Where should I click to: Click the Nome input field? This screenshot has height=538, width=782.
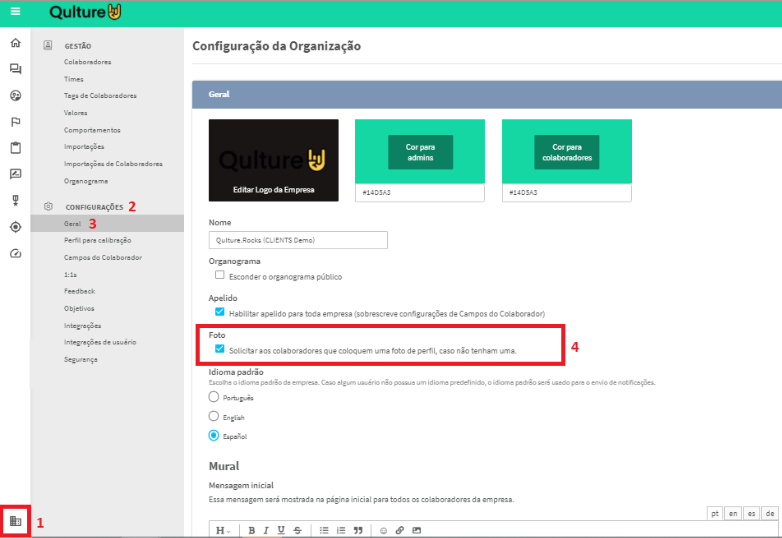298,240
